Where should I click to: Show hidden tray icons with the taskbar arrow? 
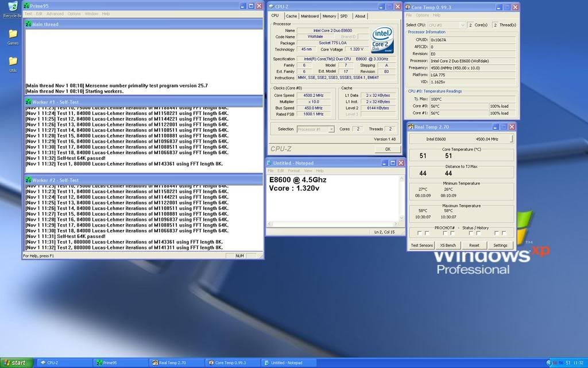(549, 363)
